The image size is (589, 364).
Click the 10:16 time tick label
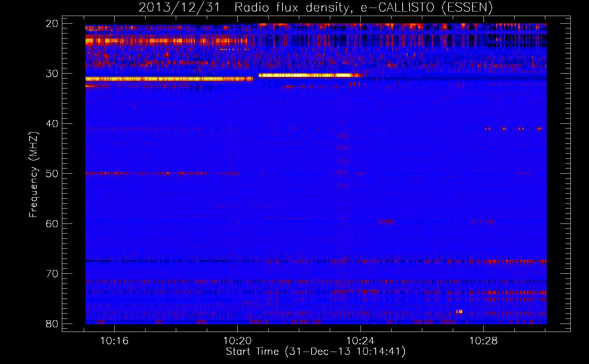pyautogui.click(x=114, y=341)
